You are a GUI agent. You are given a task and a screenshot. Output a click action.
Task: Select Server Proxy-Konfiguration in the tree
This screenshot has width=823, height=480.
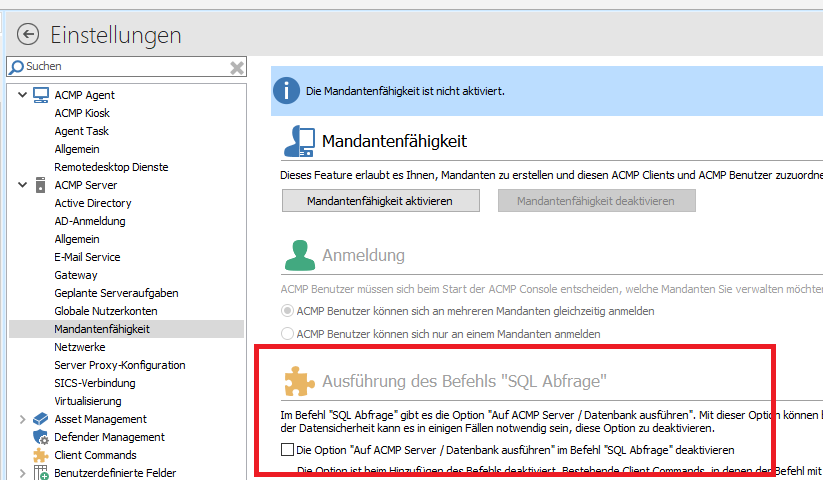[120, 365]
